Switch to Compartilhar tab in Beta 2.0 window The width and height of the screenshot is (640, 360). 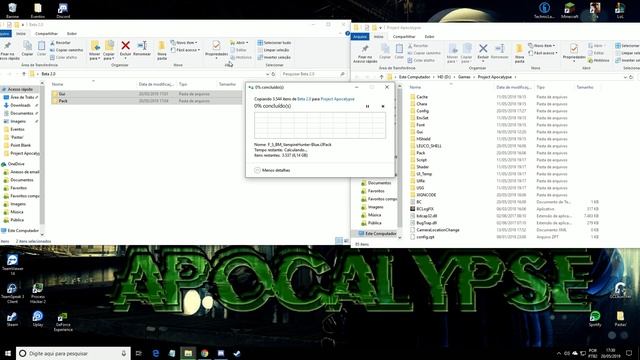46,33
